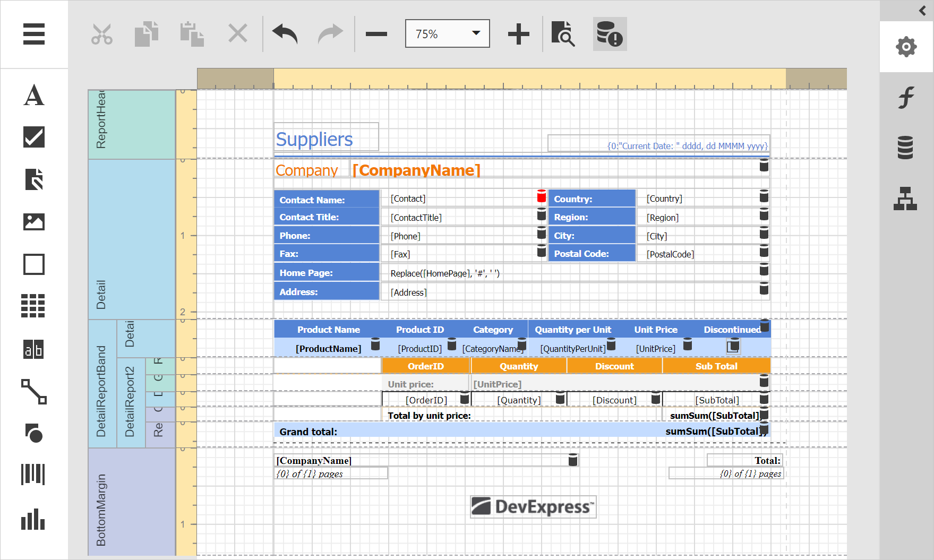This screenshot has width=934, height=560.
Task: Zoom out with the minus button
Action: (x=376, y=35)
